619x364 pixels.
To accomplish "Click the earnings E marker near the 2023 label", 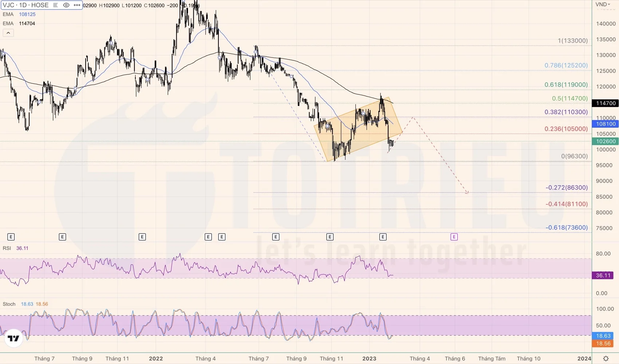I will pos(382,237).
